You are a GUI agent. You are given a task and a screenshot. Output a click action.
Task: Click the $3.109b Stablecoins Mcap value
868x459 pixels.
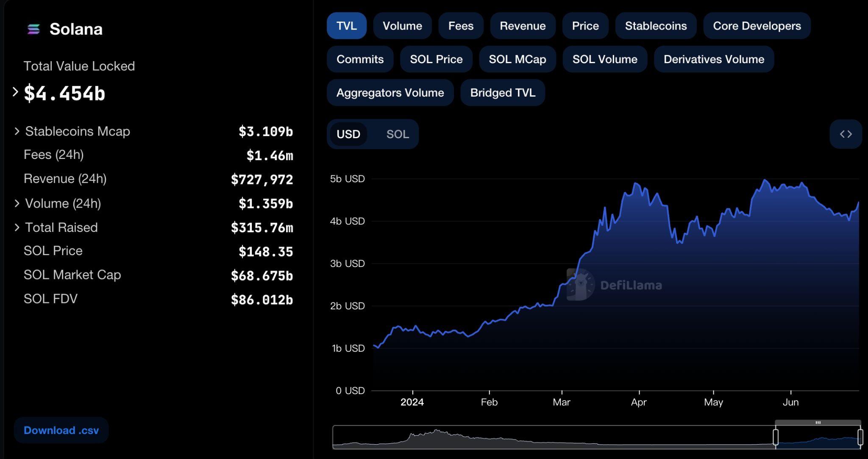pos(266,131)
